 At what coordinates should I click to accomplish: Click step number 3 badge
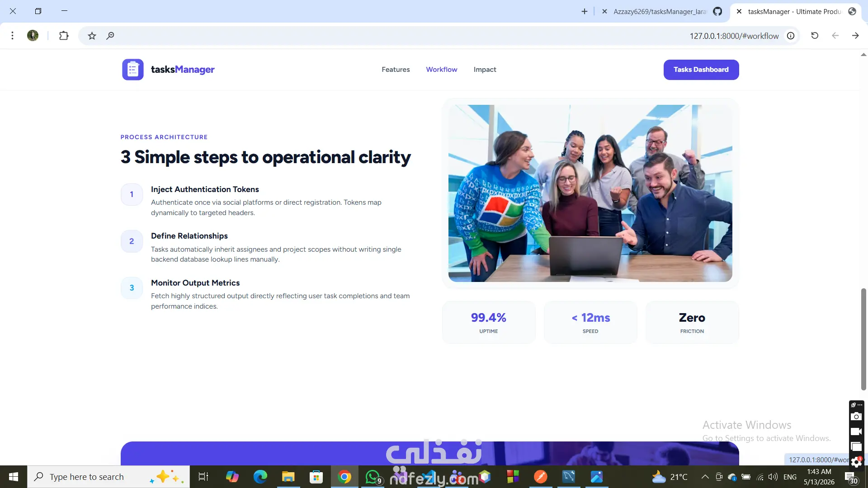coord(132,288)
